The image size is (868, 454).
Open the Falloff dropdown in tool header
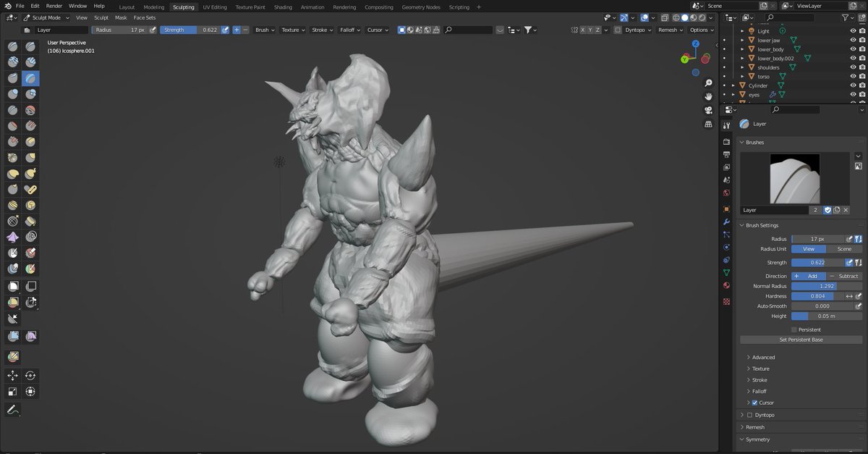pos(349,30)
